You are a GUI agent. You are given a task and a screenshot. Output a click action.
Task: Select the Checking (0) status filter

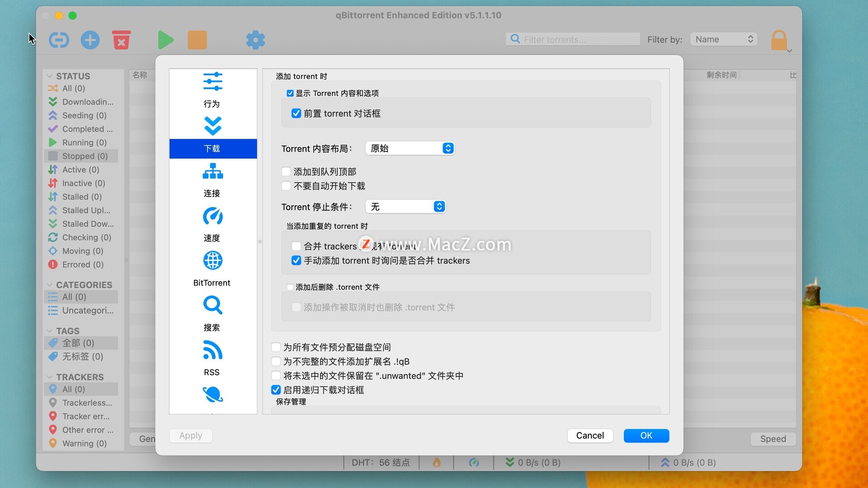point(81,237)
